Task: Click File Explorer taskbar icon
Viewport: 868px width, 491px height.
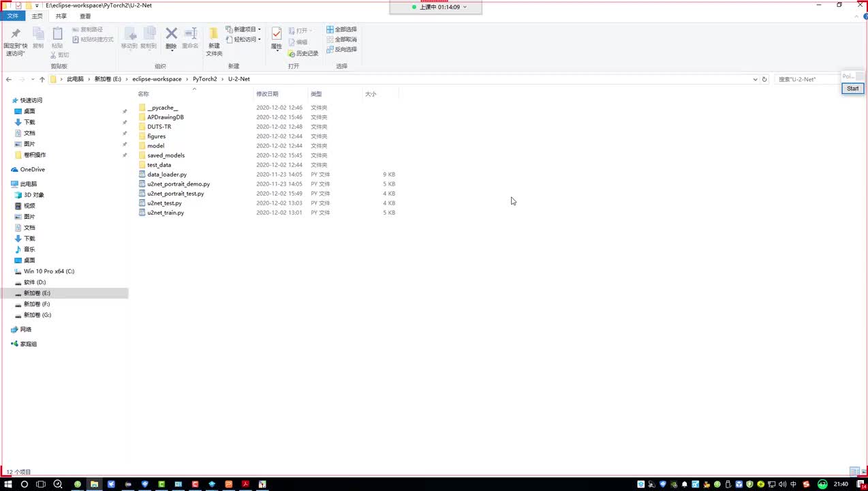Action: (x=94, y=484)
